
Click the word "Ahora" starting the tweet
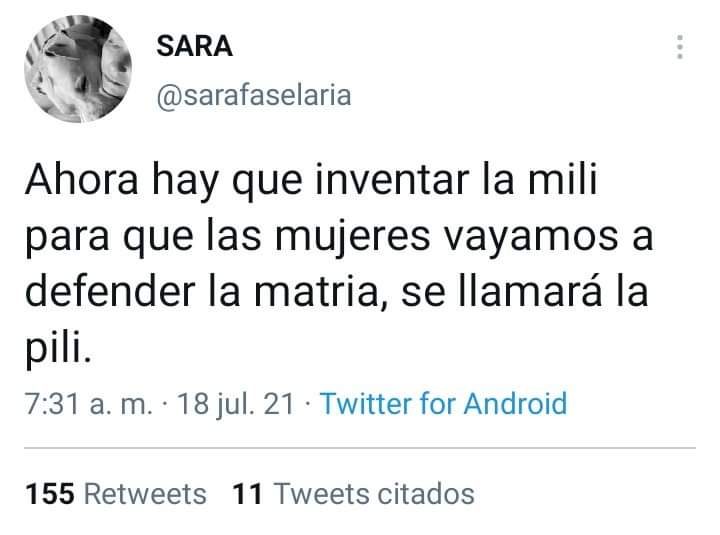tap(82, 180)
